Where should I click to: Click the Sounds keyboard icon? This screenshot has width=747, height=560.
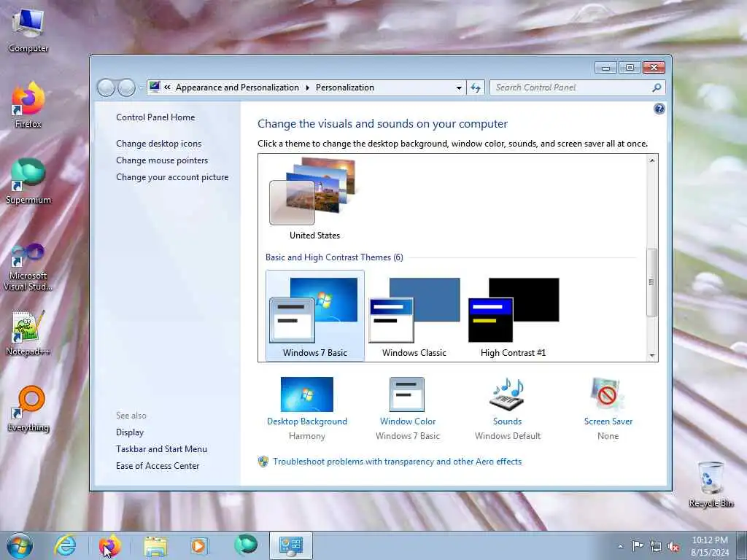pyautogui.click(x=507, y=394)
